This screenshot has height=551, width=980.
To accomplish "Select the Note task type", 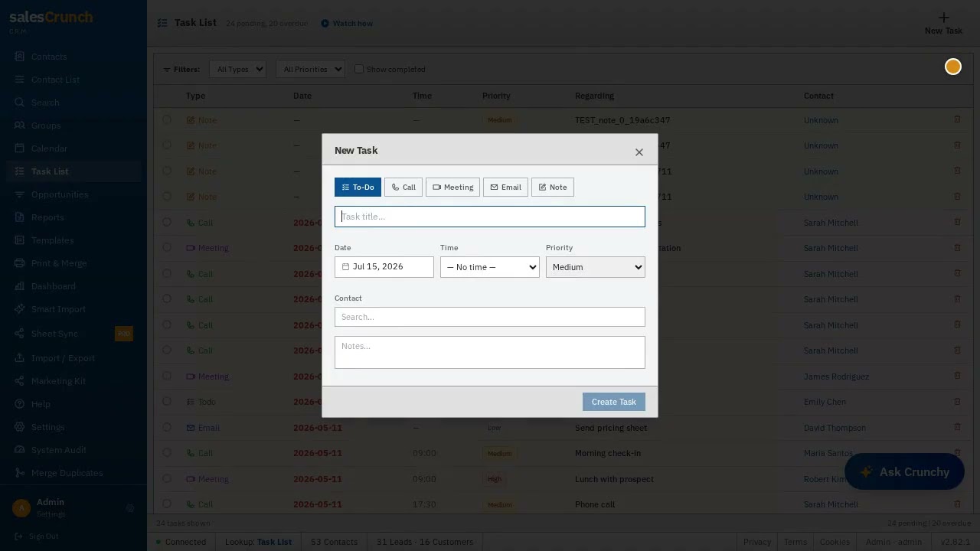I will 553,187.
